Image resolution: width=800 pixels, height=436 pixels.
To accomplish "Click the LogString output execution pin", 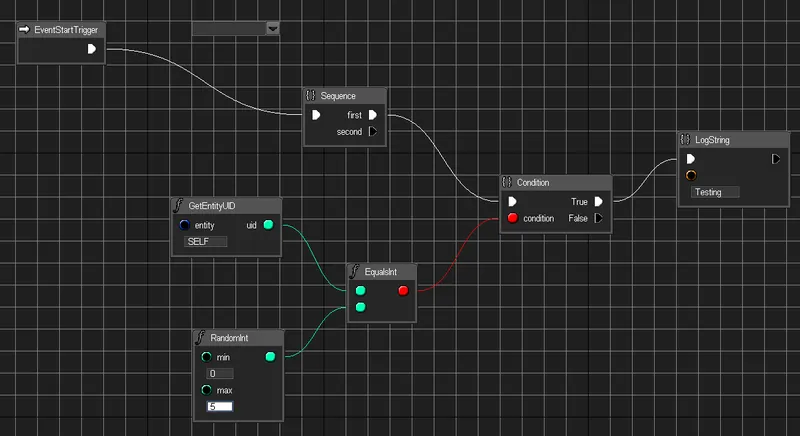I will [776, 159].
